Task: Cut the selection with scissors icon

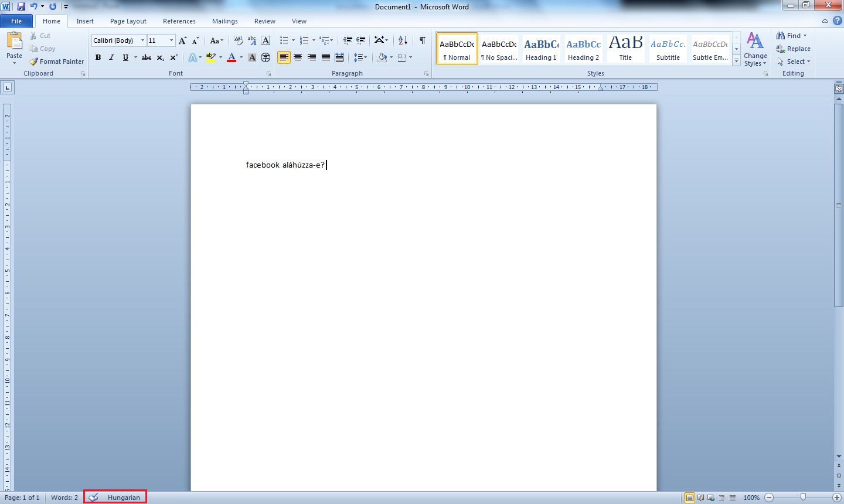Action: [33, 36]
